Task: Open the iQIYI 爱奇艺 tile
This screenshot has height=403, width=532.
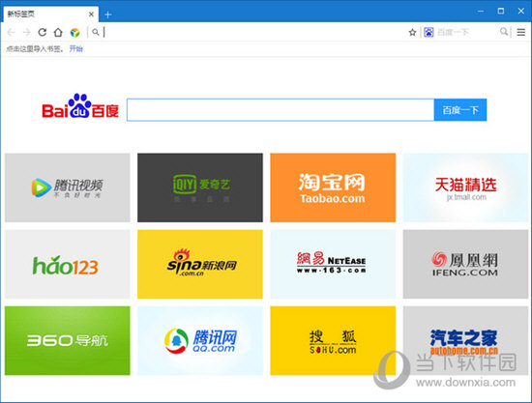Action: (x=200, y=187)
